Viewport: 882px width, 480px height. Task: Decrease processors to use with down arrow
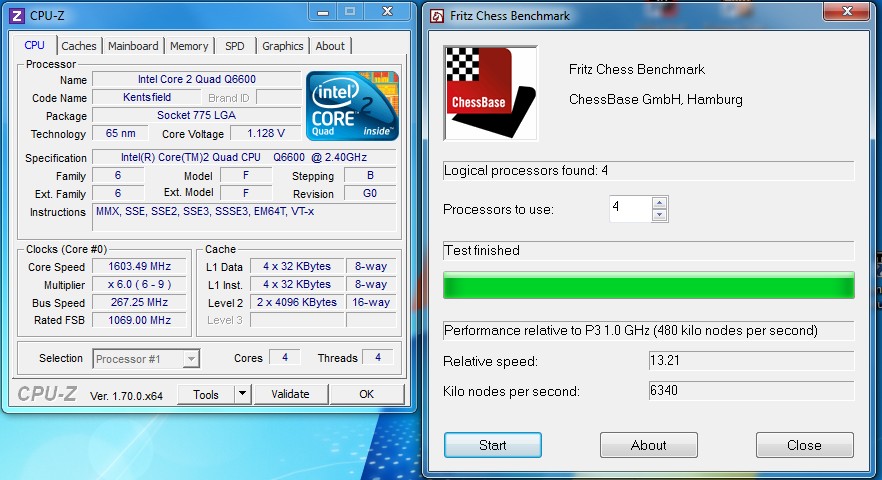click(660, 215)
